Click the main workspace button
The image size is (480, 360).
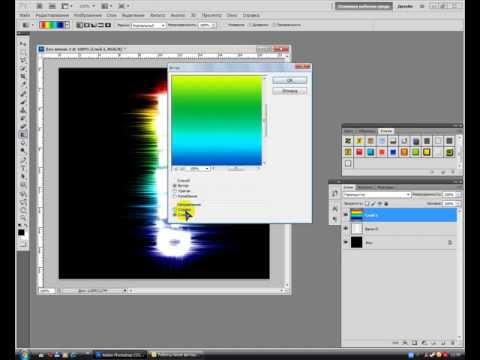pos(364,6)
